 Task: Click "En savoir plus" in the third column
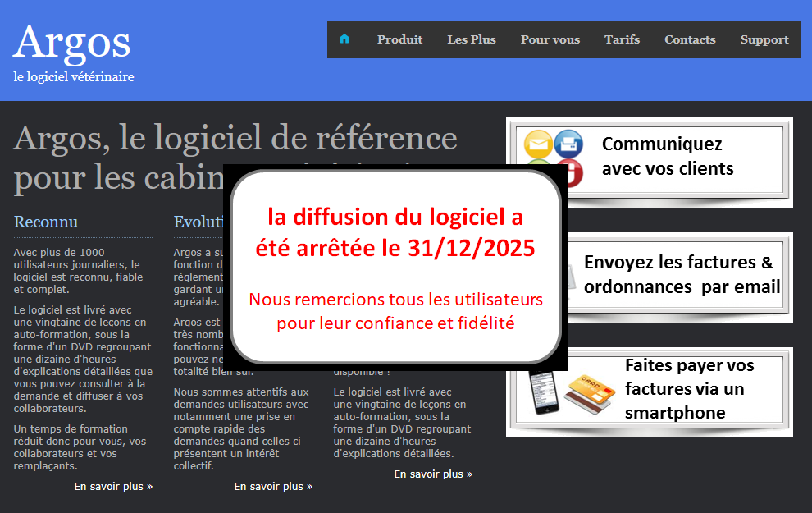(x=433, y=474)
